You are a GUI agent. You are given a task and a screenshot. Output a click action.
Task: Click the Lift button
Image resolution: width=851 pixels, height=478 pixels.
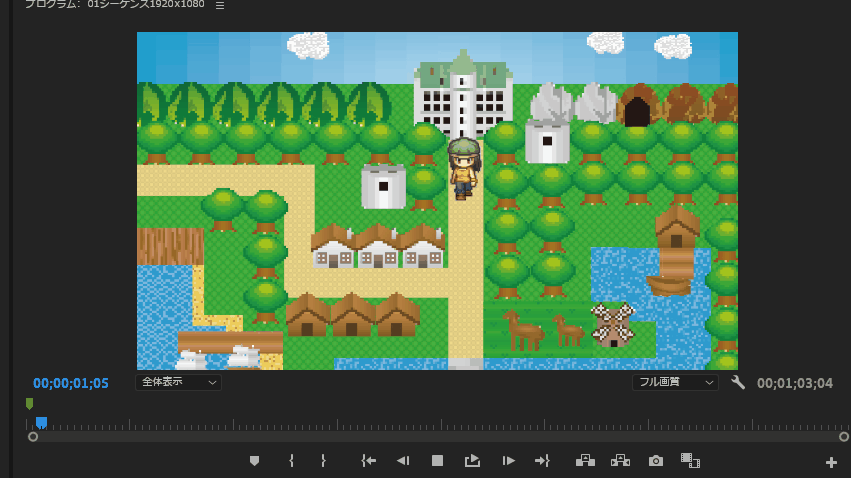click(x=585, y=461)
